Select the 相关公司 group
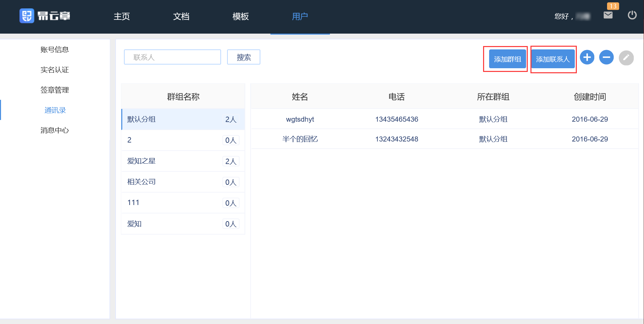The width and height of the screenshot is (644, 324). pyautogui.click(x=183, y=182)
